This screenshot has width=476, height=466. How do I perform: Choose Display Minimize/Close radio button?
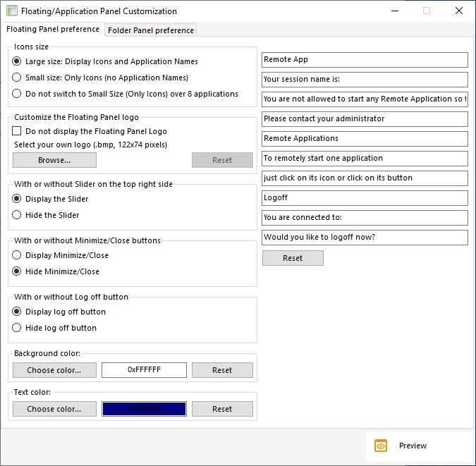17,255
